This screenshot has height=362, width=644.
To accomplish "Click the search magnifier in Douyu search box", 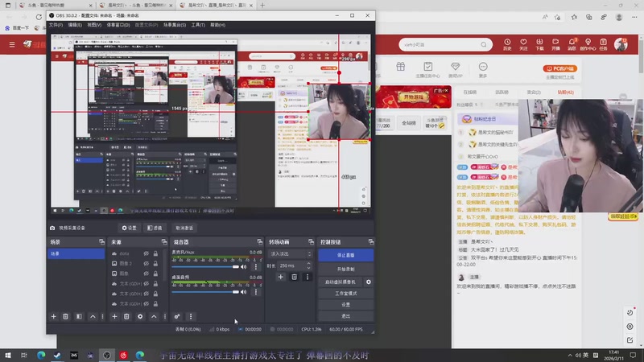I will 484,44.
